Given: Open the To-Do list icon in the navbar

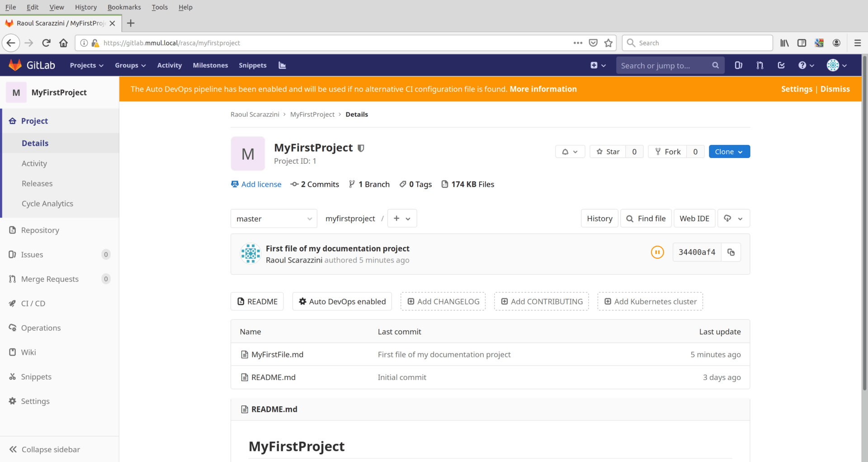Looking at the screenshot, I should (781, 65).
